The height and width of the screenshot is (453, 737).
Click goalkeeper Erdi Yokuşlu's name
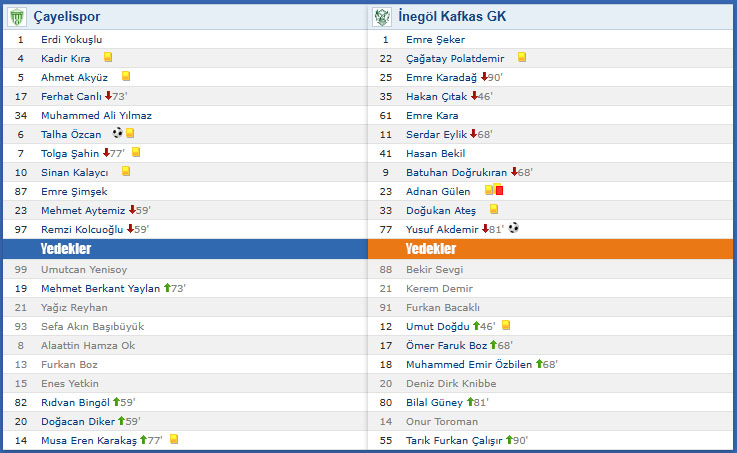point(71,40)
